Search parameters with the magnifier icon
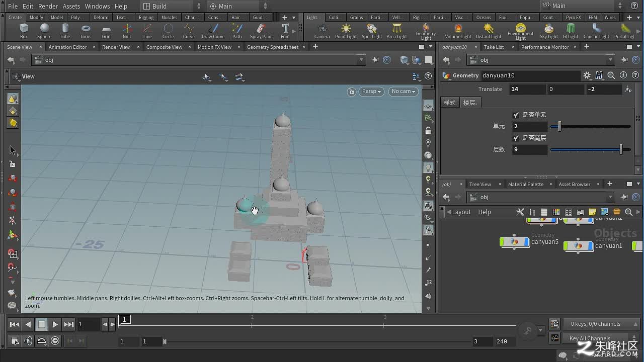 611,75
